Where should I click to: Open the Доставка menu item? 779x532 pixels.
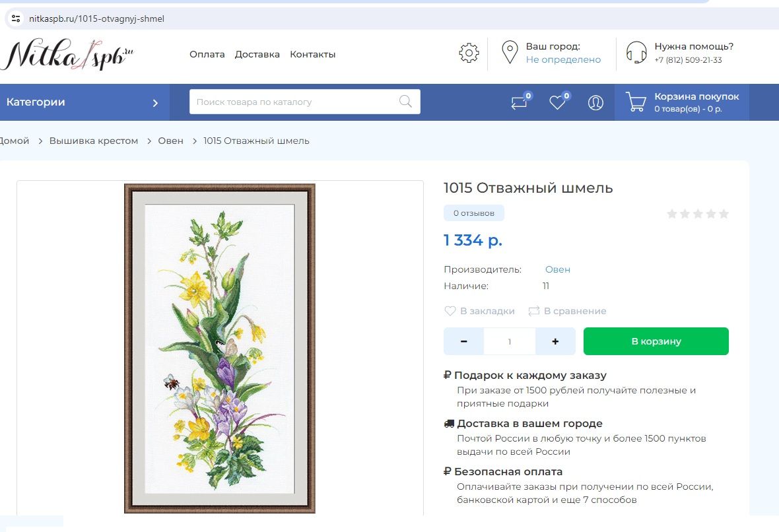257,54
